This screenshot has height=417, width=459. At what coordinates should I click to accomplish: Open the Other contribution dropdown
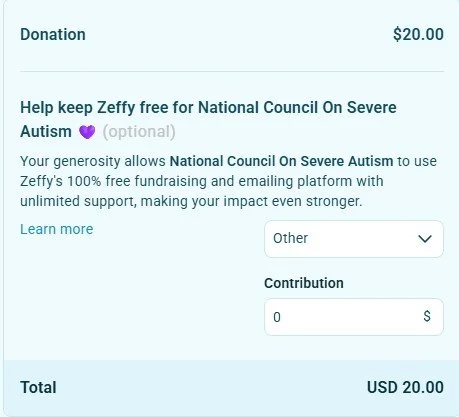[x=354, y=239]
